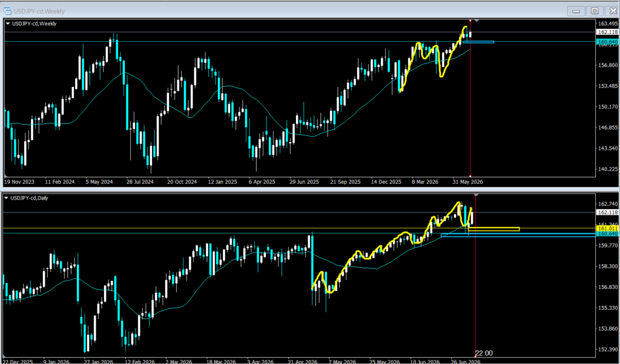This screenshot has height=364, width=620.
Task: Click 150.170 on the Weekly price scale
Action: pyautogui.click(x=608, y=106)
